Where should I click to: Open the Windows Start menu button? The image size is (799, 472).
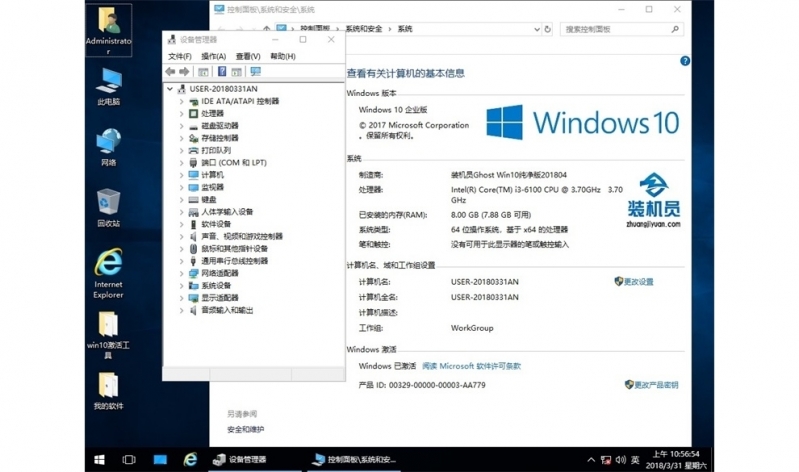coord(100,459)
